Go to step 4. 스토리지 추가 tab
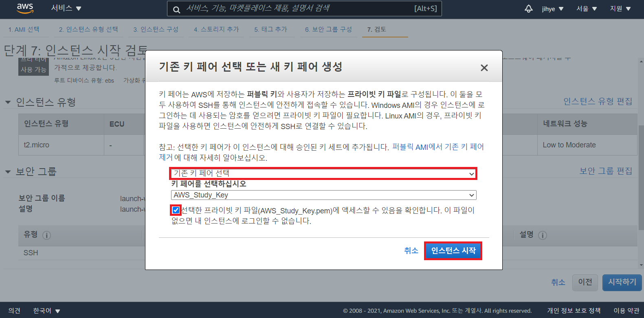The image size is (644, 318). (x=216, y=29)
